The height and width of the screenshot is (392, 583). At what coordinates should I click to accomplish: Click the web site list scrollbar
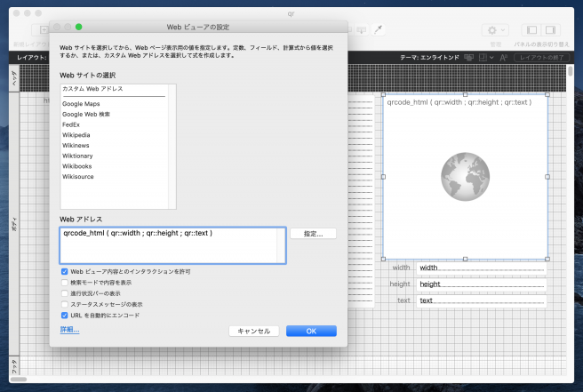point(172,147)
